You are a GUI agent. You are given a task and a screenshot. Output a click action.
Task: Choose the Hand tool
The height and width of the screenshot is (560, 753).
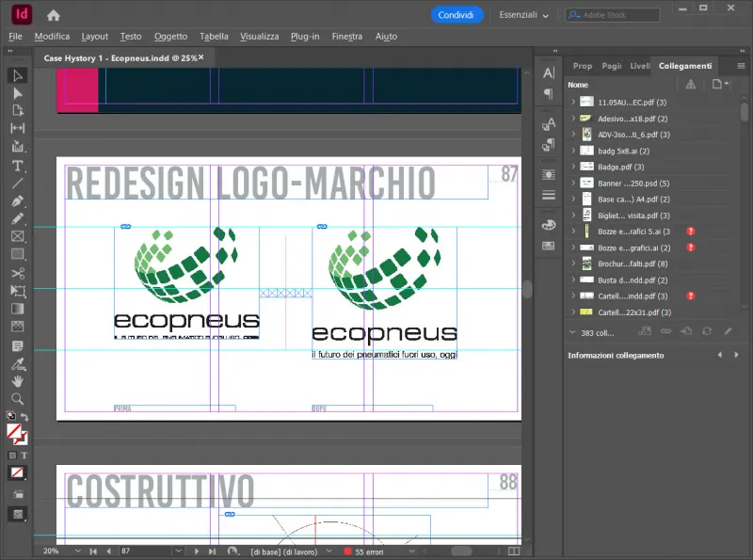click(x=18, y=381)
